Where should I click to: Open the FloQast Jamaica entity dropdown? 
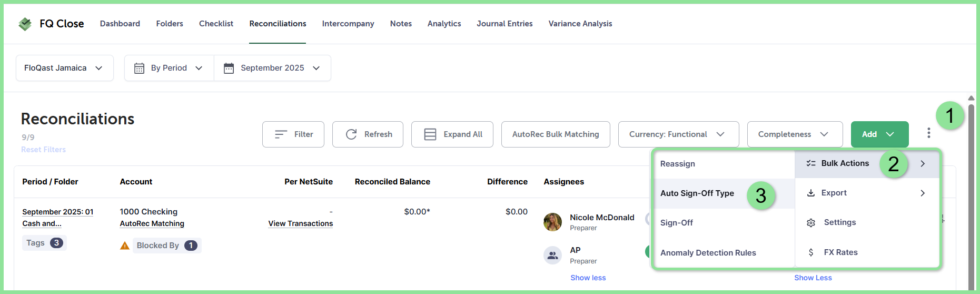click(65, 68)
